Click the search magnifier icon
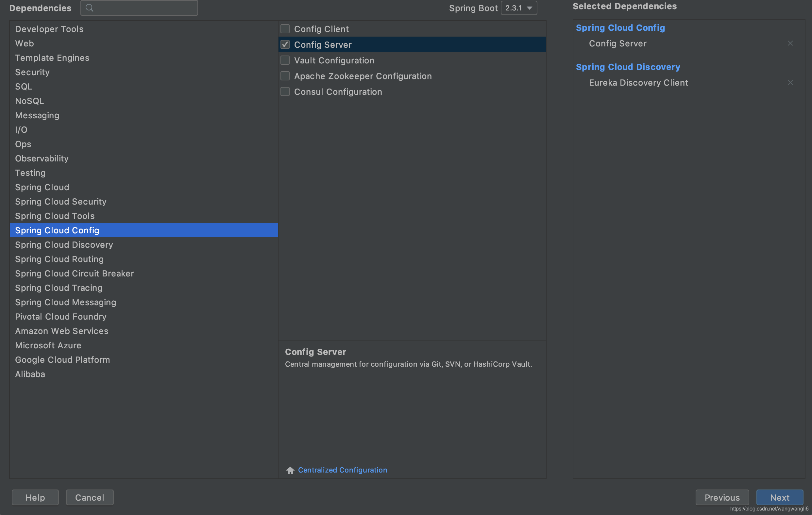 click(x=89, y=8)
